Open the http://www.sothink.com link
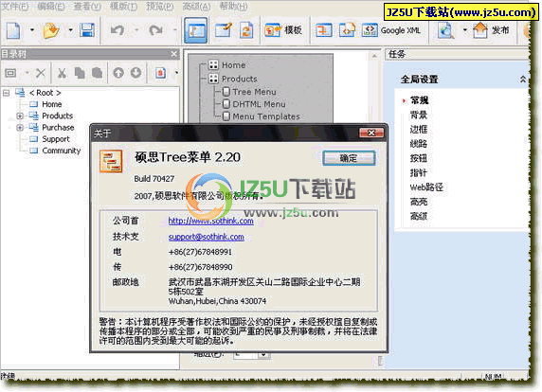 click(211, 221)
